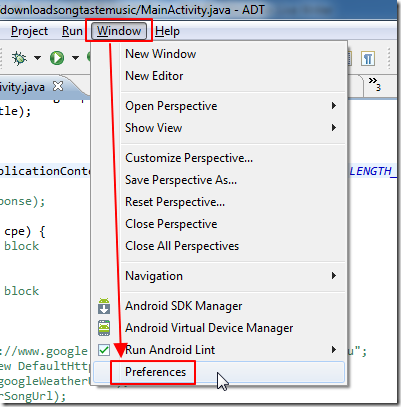Show hidden editor tabs list
Screen dimensions: 401x407
375,84
